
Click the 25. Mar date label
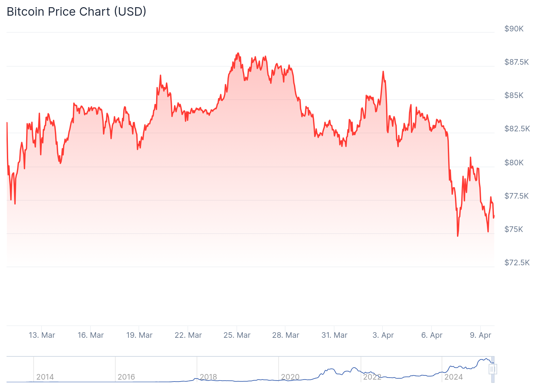tap(237, 335)
